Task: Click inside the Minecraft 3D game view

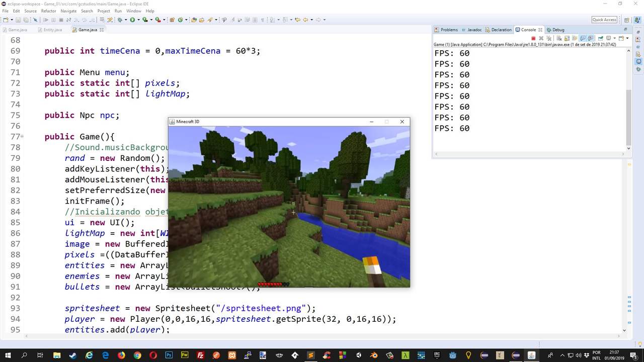Action: coord(289,206)
